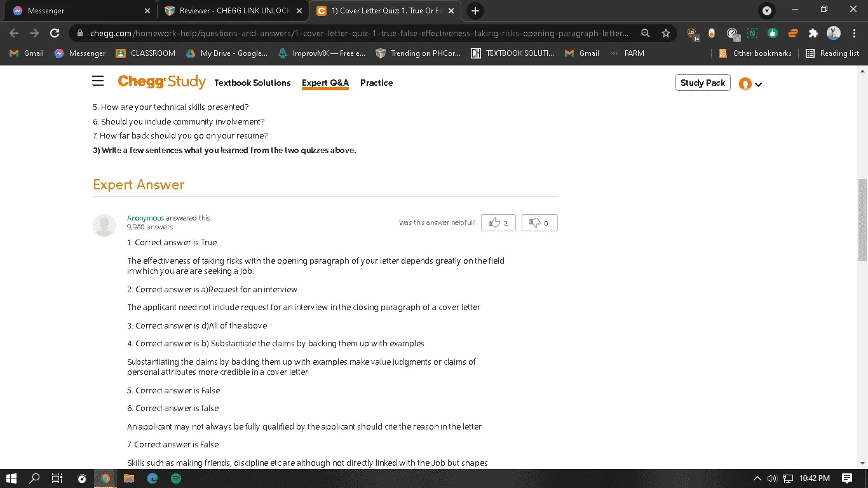The width and height of the screenshot is (868, 488).
Task: Give the answer a thumbs up
Action: (x=498, y=223)
